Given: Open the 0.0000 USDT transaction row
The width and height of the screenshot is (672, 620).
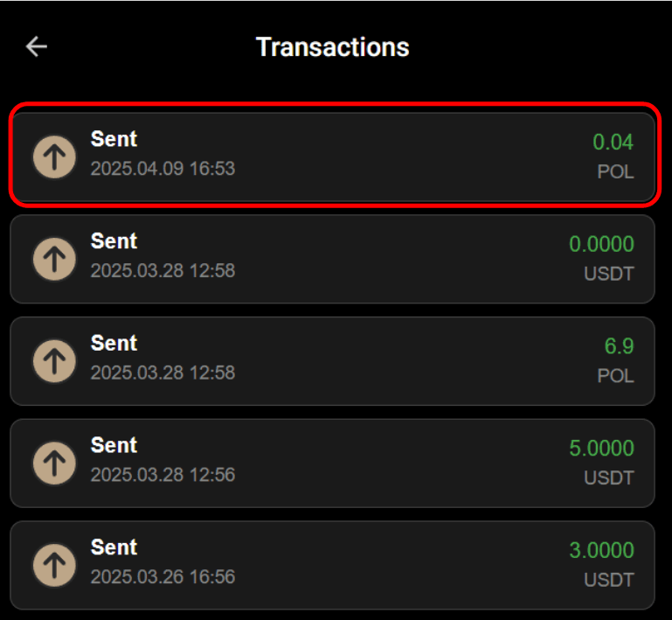Looking at the screenshot, I should pyautogui.click(x=333, y=259).
